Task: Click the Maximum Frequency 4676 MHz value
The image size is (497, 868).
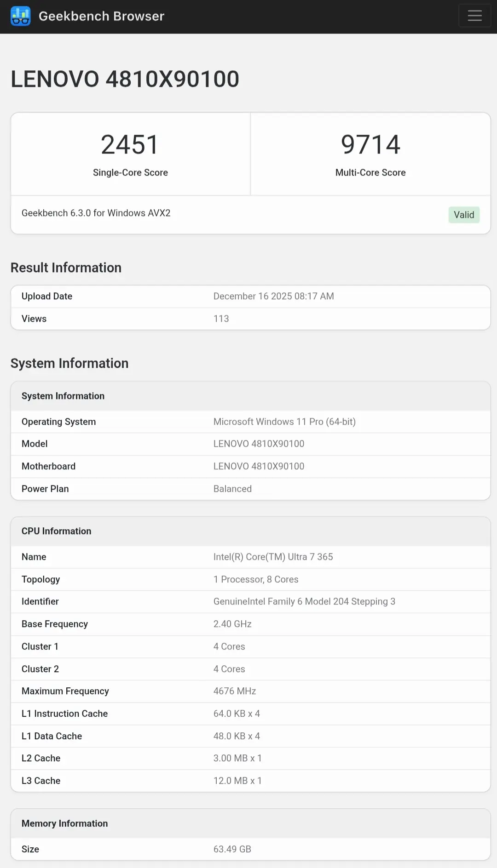Action: tap(235, 691)
